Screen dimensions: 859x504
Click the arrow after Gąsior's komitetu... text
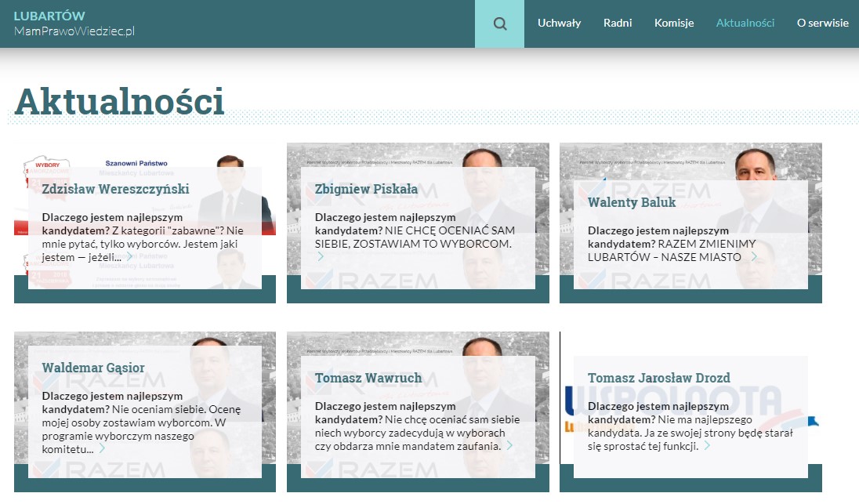tap(101, 448)
